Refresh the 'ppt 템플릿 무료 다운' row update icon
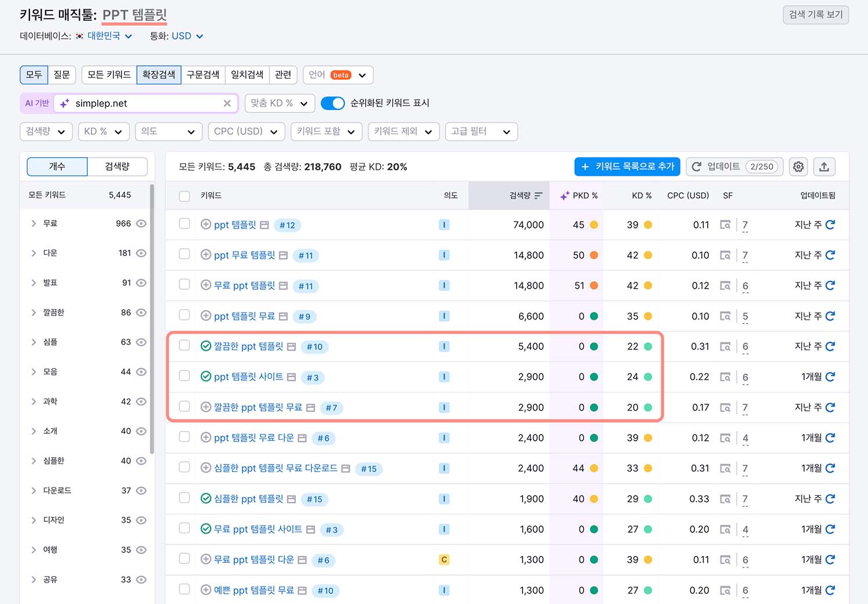868x604 pixels. pos(830,438)
